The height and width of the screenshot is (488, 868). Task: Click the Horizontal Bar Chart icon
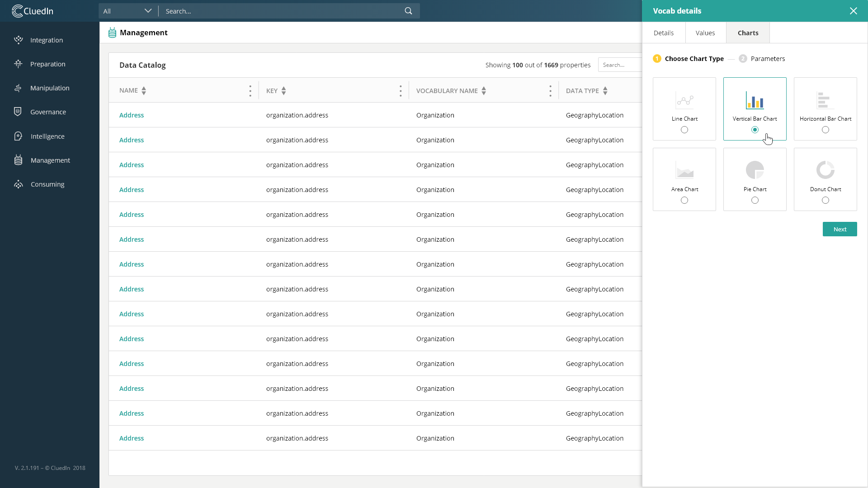[826, 100]
